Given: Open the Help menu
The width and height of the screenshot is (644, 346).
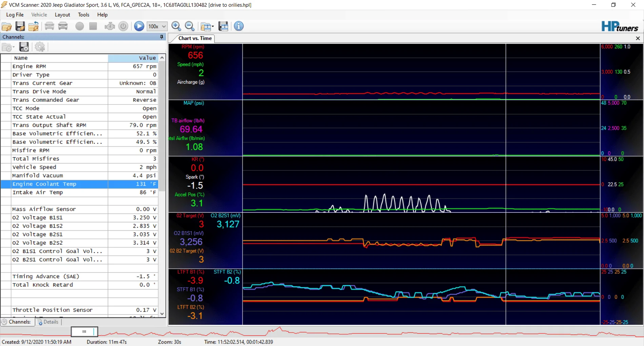Looking at the screenshot, I should pos(102,15).
